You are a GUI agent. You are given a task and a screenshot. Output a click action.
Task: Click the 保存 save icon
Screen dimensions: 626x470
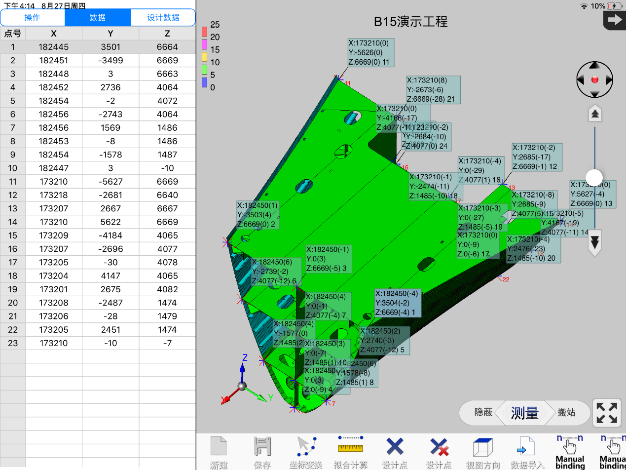(263, 448)
